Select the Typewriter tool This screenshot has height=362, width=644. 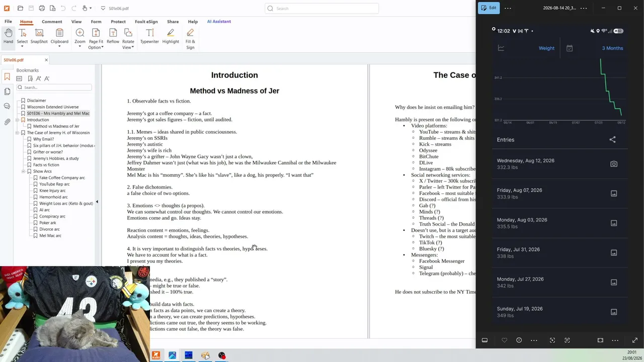pos(149,36)
